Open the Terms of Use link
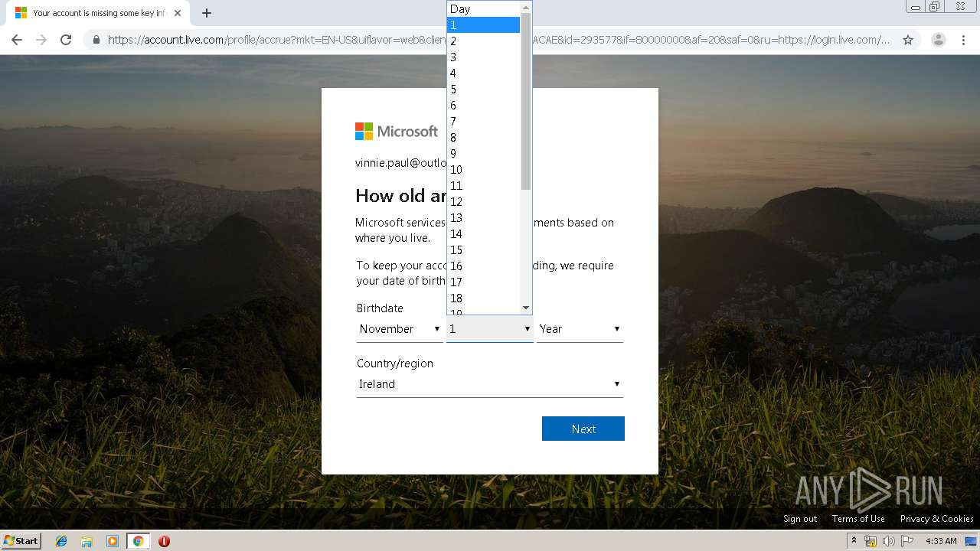980x551 pixels. [858, 519]
